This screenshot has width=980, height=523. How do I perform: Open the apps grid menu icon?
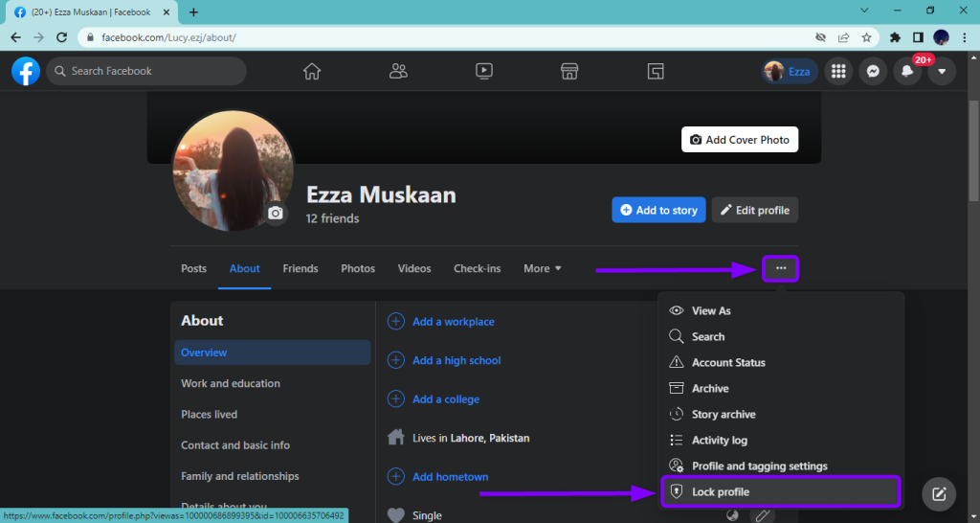[838, 71]
